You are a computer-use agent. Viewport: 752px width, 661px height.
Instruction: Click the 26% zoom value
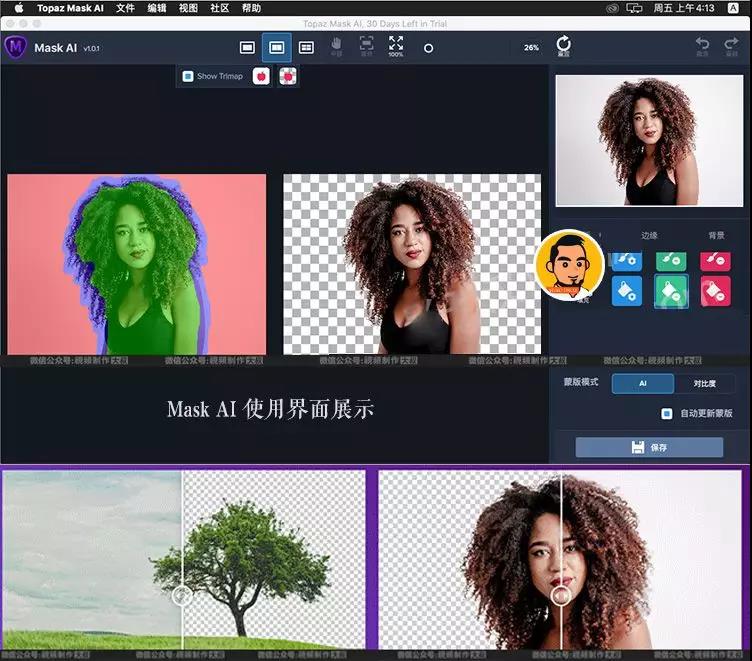[x=531, y=47]
